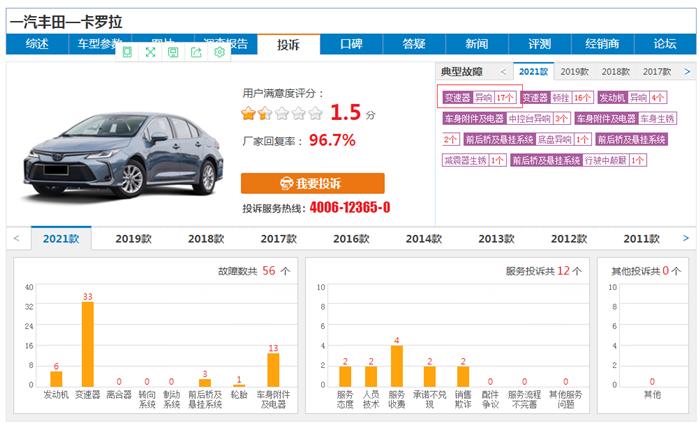Open the 减震器生锈 1个 fault tag

[x=474, y=160]
